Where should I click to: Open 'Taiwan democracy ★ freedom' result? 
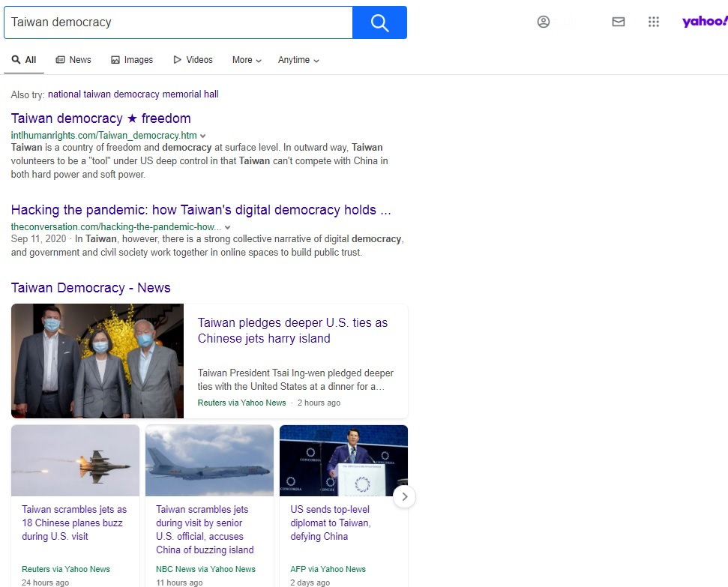(x=100, y=118)
